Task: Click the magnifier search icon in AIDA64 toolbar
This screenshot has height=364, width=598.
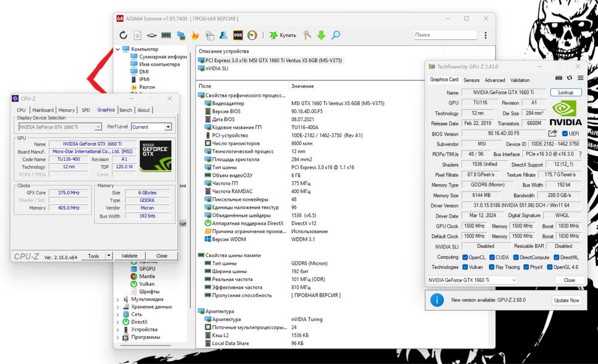Action: [335, 35]
